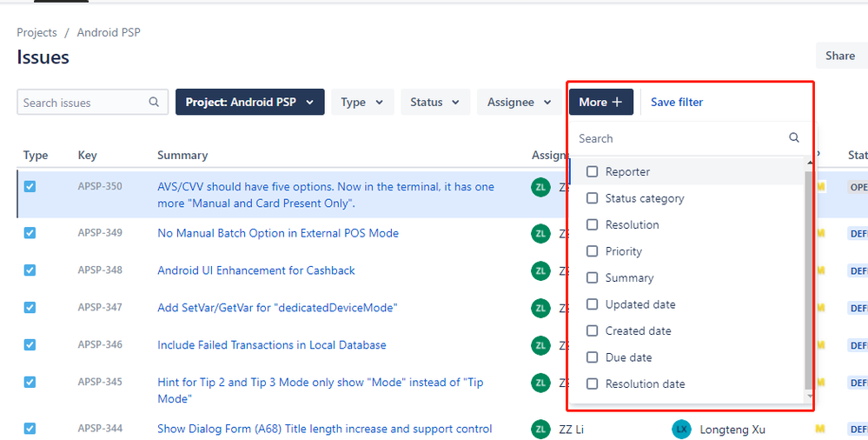The width and height of the screenshot is (868, 440).
Task: Click the ZL avatar in APSP-345 row
Action: tap(540, 383)
